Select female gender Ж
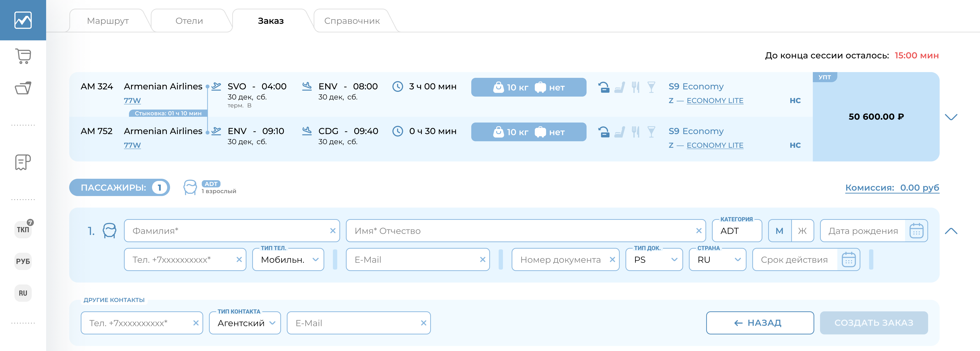 click(802, 231)
